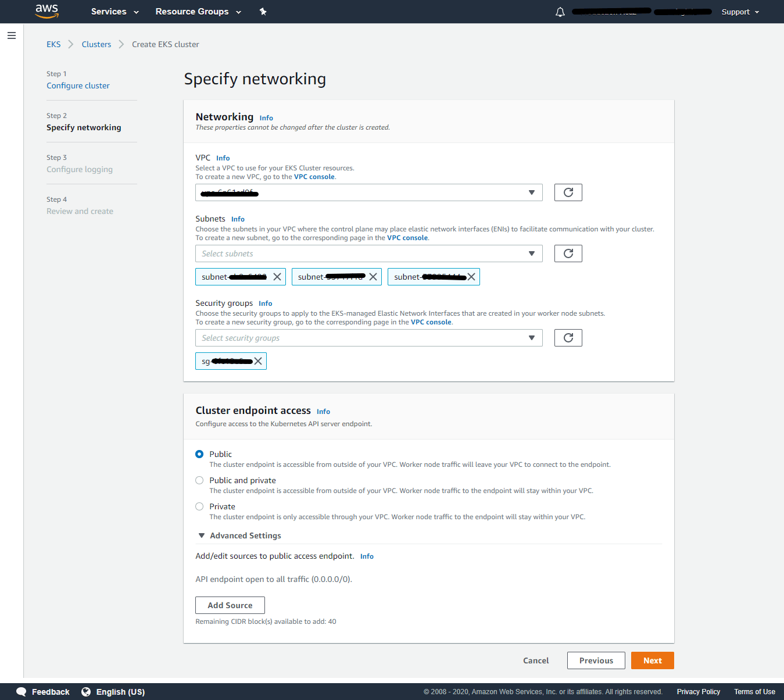Click the Add Source button
Image resolution: width=784 pixels, height=700 pixels.
230,605
